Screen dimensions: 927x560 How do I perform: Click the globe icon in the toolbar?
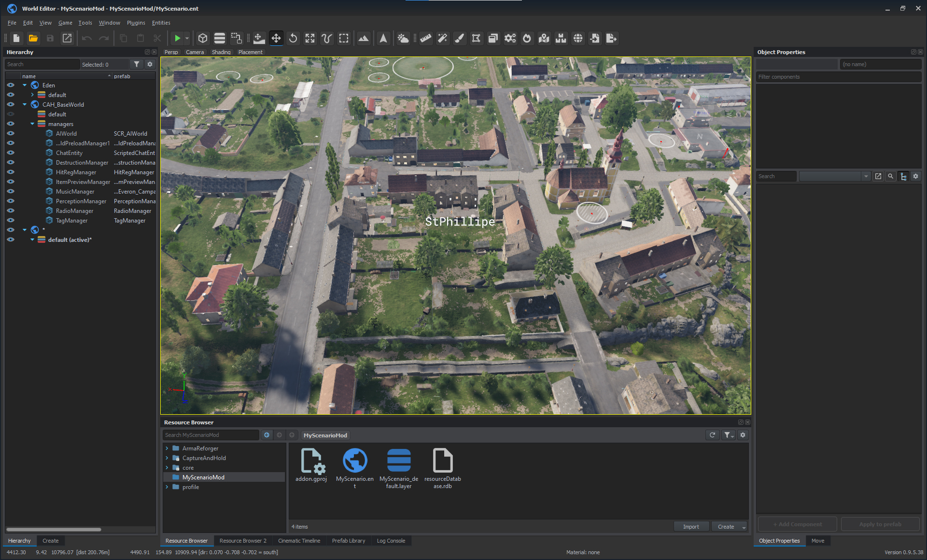tap(578, 38)
